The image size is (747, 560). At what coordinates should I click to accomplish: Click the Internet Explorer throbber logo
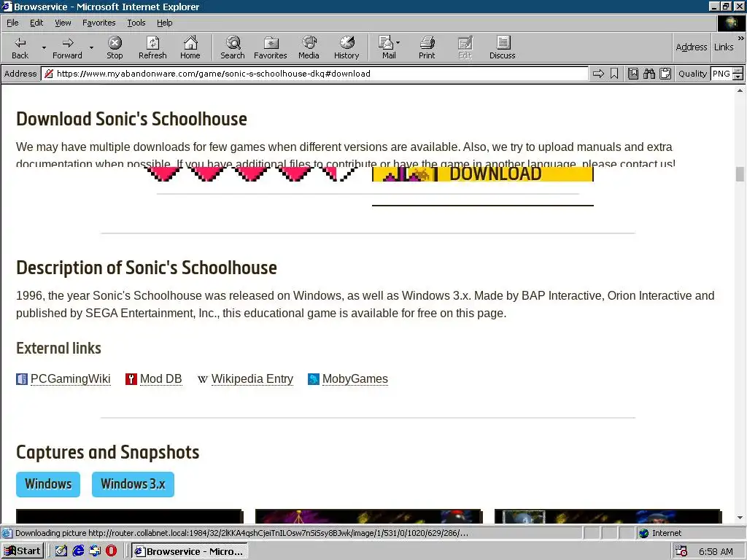[x=731, y=23]
